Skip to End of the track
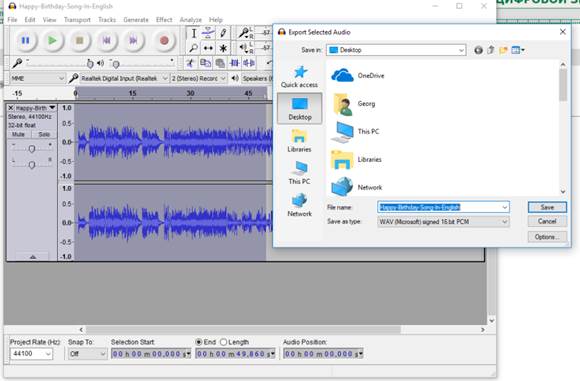The height and width of the screenshot is (381, 580). [134, 40]
